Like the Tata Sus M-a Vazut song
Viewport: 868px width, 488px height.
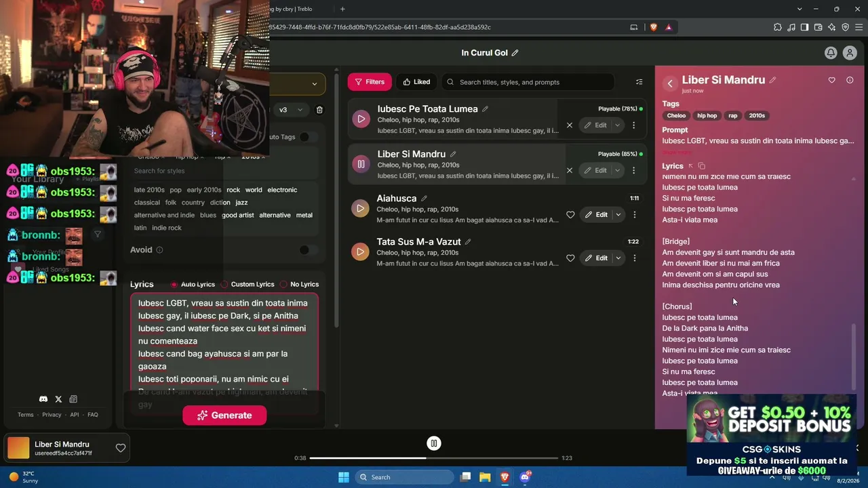coord(570,258)
